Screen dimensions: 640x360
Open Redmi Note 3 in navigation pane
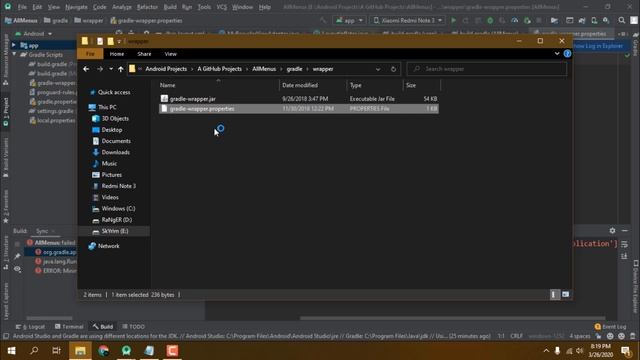click(x=118, y=186)
